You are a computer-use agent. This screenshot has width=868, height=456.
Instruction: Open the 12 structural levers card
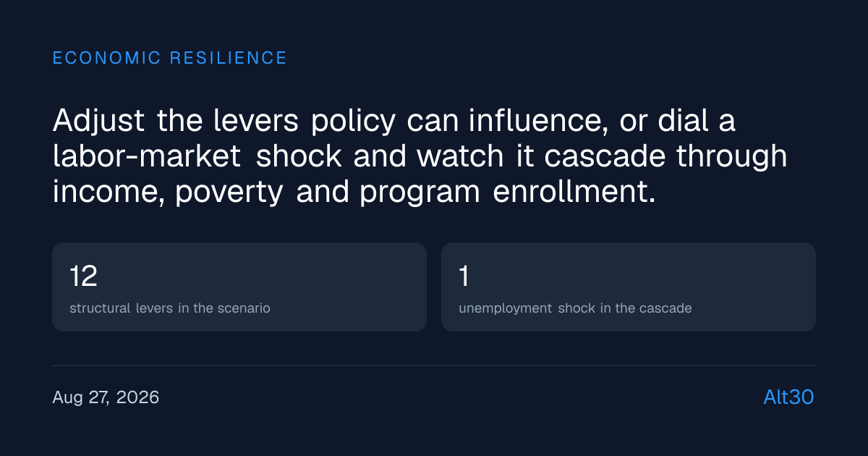tap(239, 287)
